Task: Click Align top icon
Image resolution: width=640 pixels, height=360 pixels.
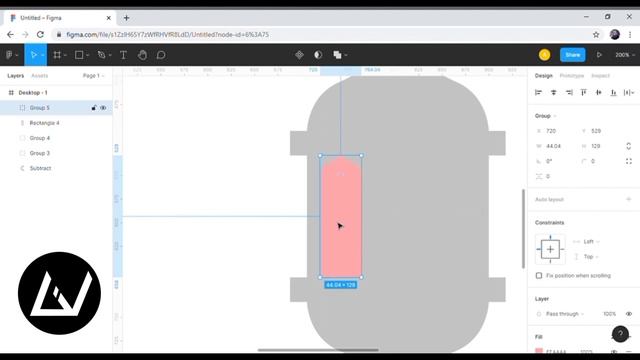Action: click(584, 93)
